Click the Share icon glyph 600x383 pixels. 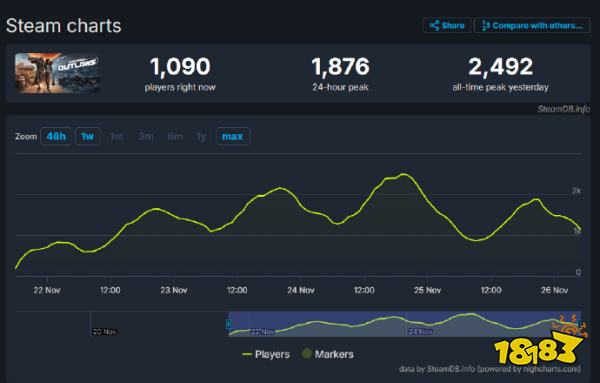[434, 26]
